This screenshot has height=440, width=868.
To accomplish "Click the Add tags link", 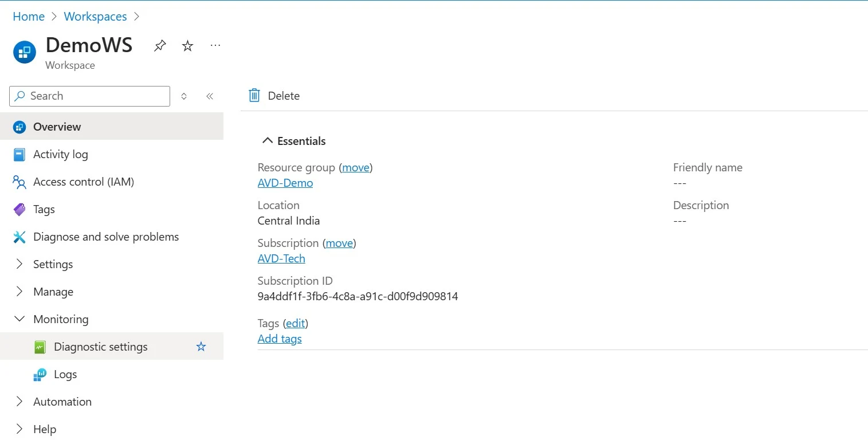I will point(280,339).
